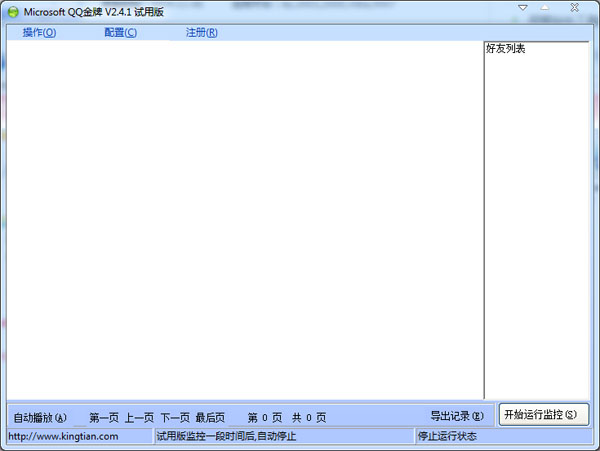Open the 操作(O) menu
Viewport: 600px width, 451px height.
tap(39, 33)
